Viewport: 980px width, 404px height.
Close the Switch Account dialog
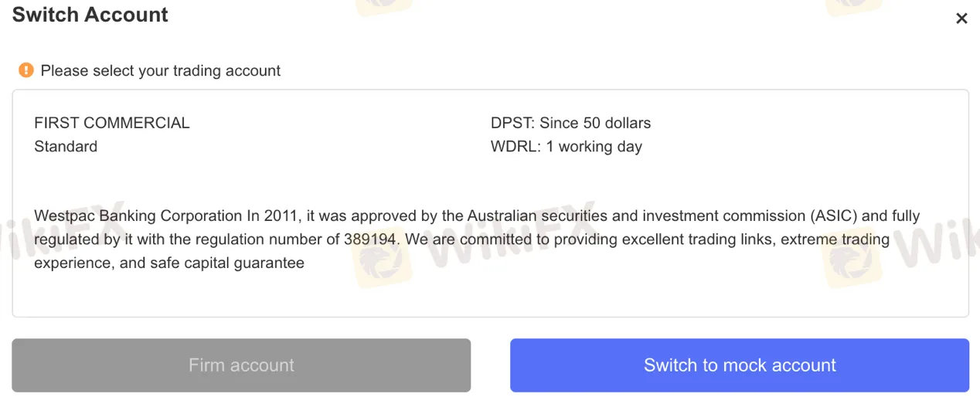tap(961, 19)
